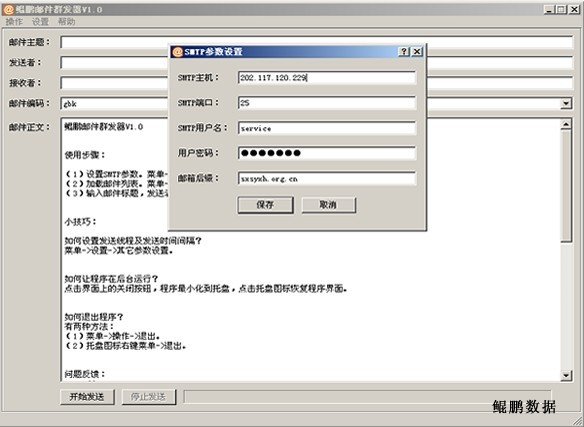
Task: Focus the SMTP用户名 input field
Action: coord(327,128)
